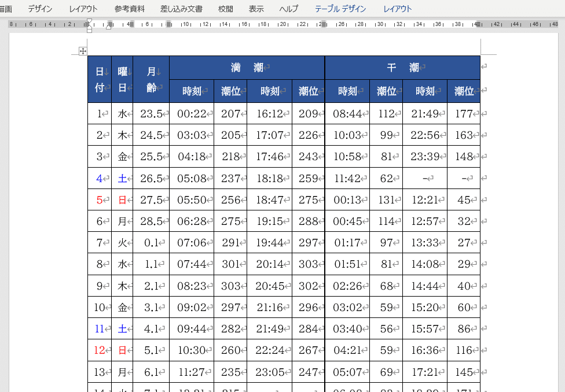Click the 満潮 header cell
Screen dimensions: 565x392
(x=247, y=67)
